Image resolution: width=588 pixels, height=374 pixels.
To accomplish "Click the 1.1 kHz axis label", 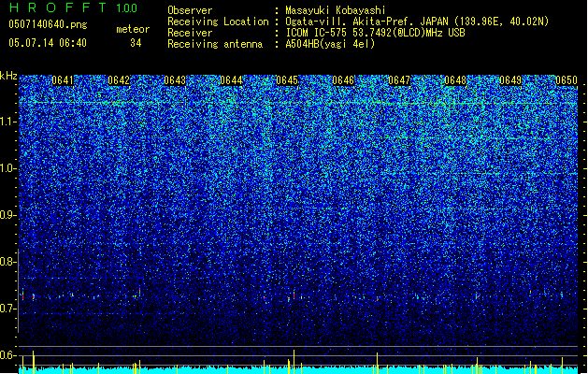I will 7,122.
